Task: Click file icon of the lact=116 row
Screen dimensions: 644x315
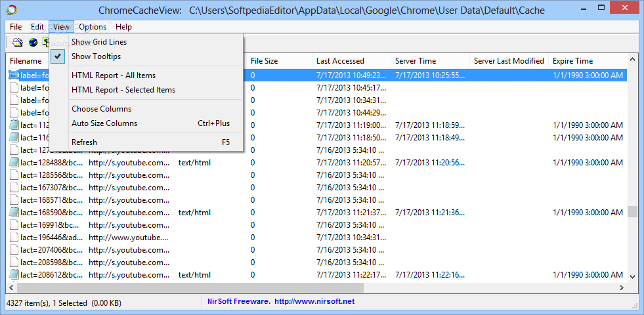Action: click(14, 138)
